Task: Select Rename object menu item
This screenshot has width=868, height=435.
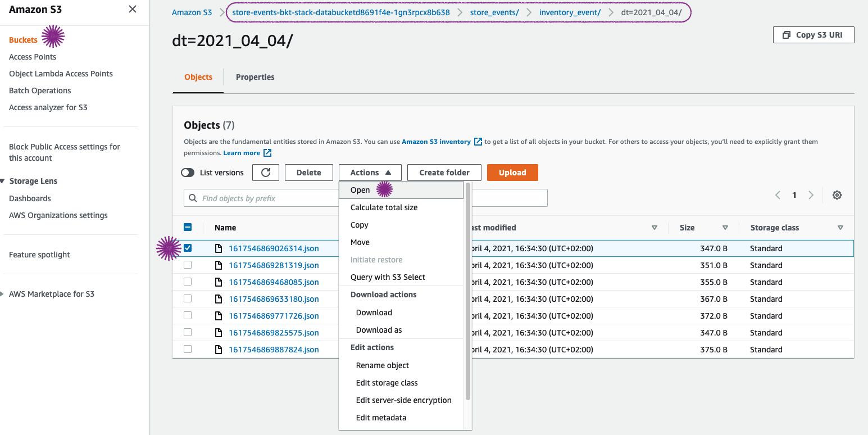Action: pyautogui.click(x=401, y=365)
